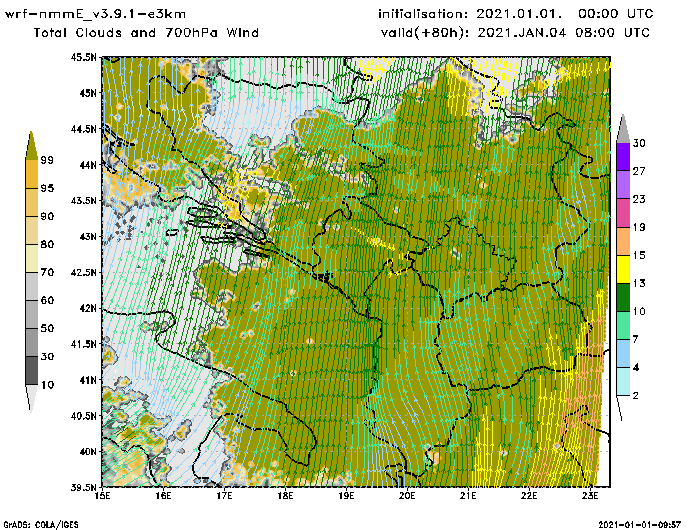Click the gray 50–60 cloud legend swatch
This screenshot has height=530, width=700.
(x=32, y=315)
